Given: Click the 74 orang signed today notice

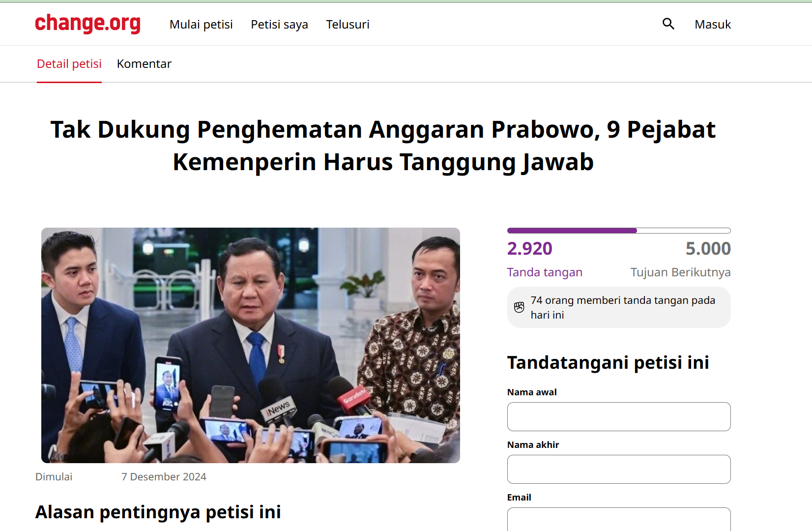Looking at the screenshot, I should pos(619,307).
